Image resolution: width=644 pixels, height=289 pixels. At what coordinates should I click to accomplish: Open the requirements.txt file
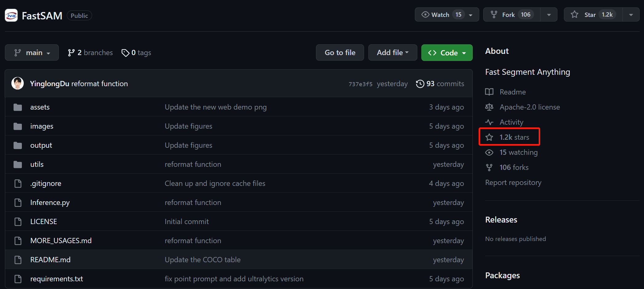(x=57, y=279)
